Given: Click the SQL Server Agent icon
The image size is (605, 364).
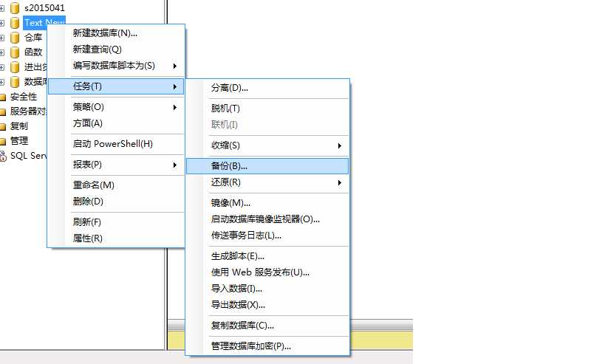Looking at the screenshot, I should pyautogui.click(x=3, y=156).
